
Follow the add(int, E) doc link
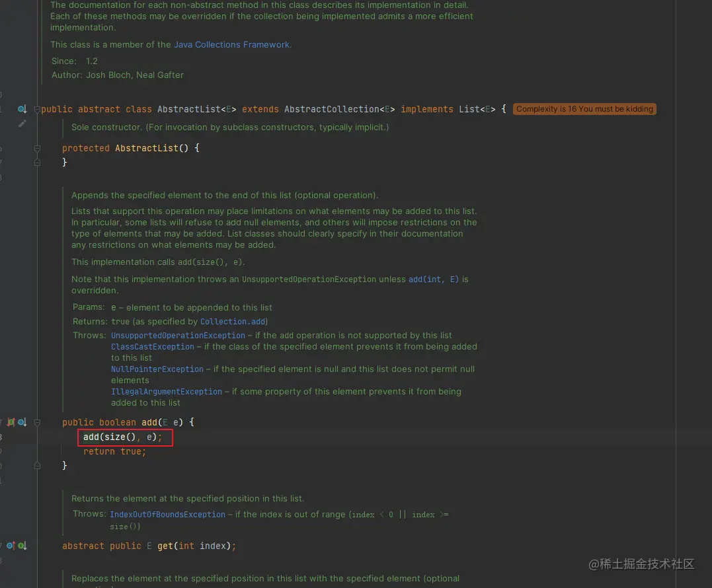(434, 279)
